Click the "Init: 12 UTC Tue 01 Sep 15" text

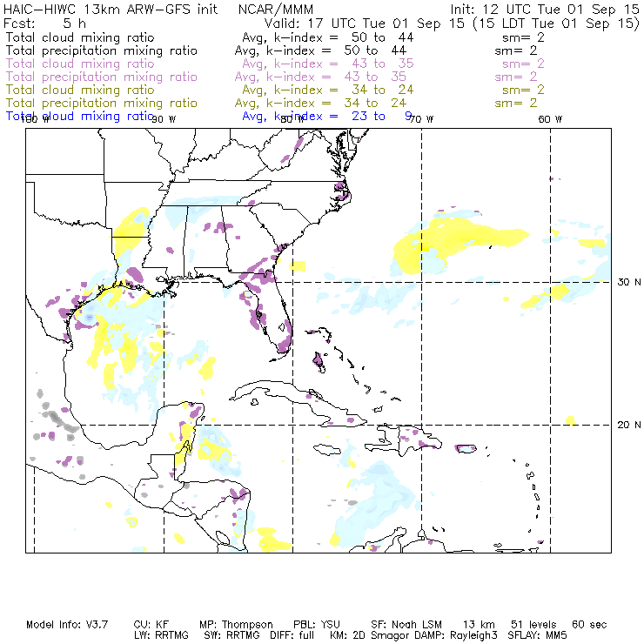(545, 10)
